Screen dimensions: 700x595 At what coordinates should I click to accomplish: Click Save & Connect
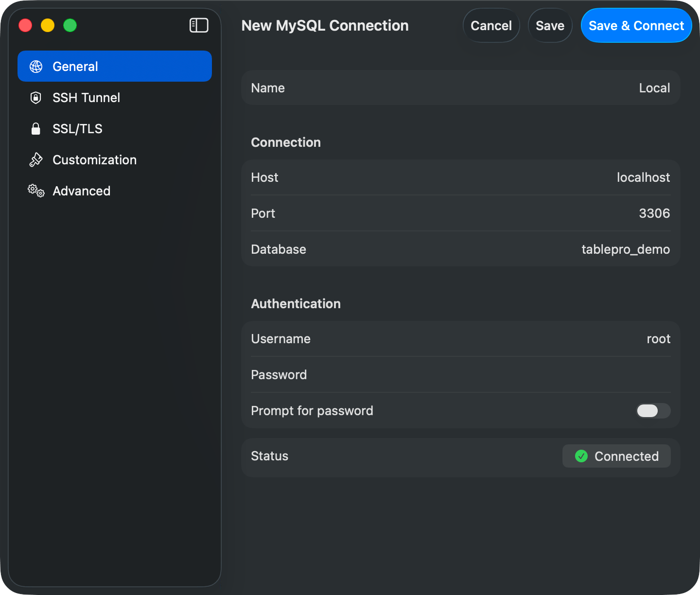coord(636,25)
